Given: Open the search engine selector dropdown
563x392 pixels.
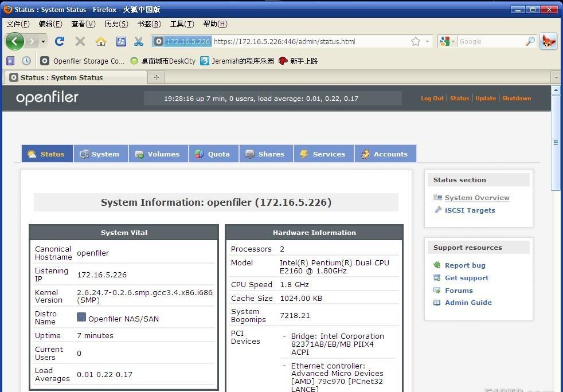Looking at the screenshot, I should click(448, 42).
